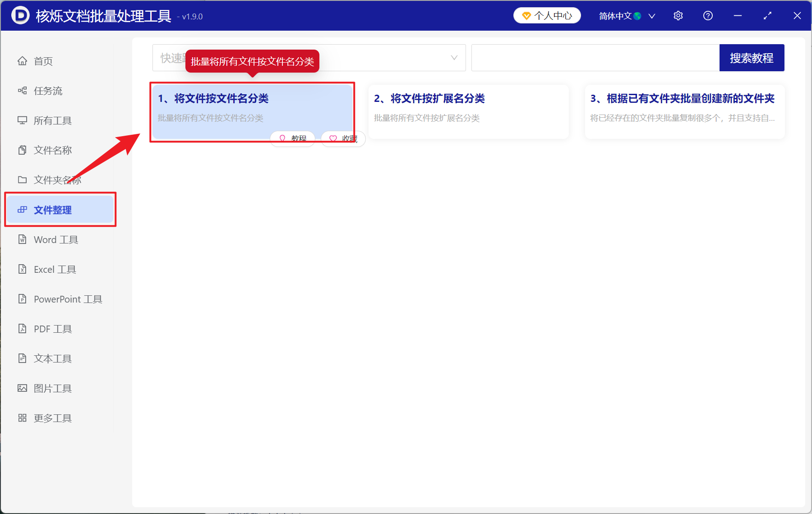
Task: Open the Help question mark icon
Action: pos(708,15)
